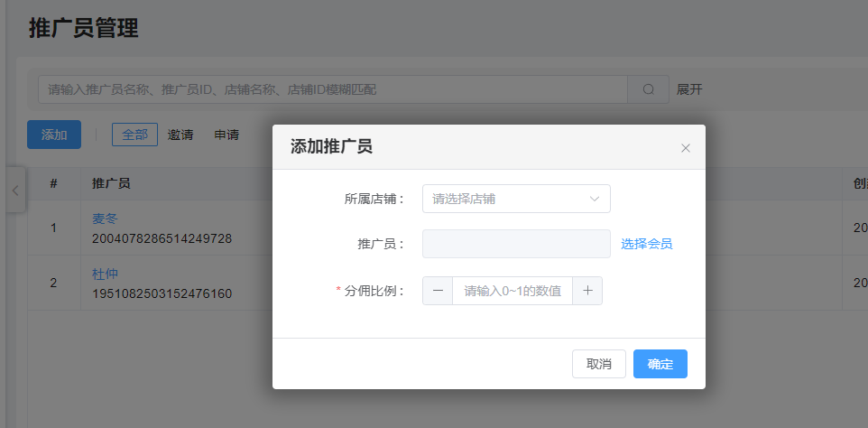Click ID 1951082503152476160
This screenshot has height=428, width=868.
click(x=162, y=293)
